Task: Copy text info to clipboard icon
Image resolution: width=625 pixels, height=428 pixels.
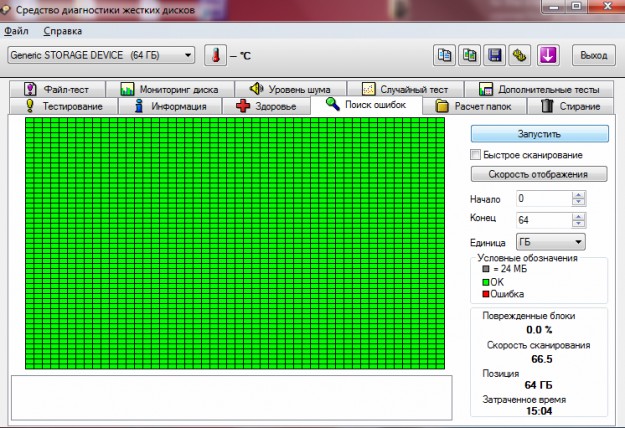Action: (x=444, y=54)
